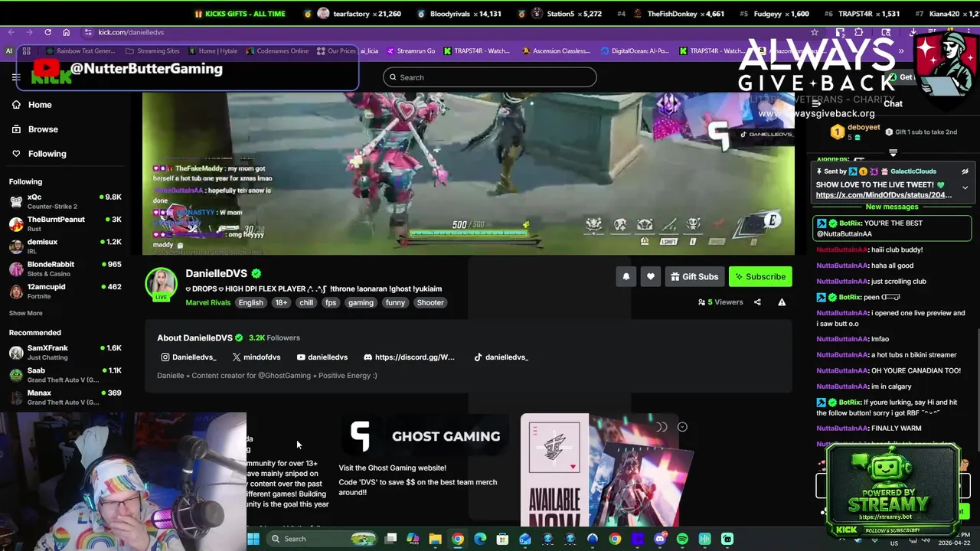Click the chat page scrollbar
The width and height of the screenshot is (980, 551).
[x=977, y=390]
